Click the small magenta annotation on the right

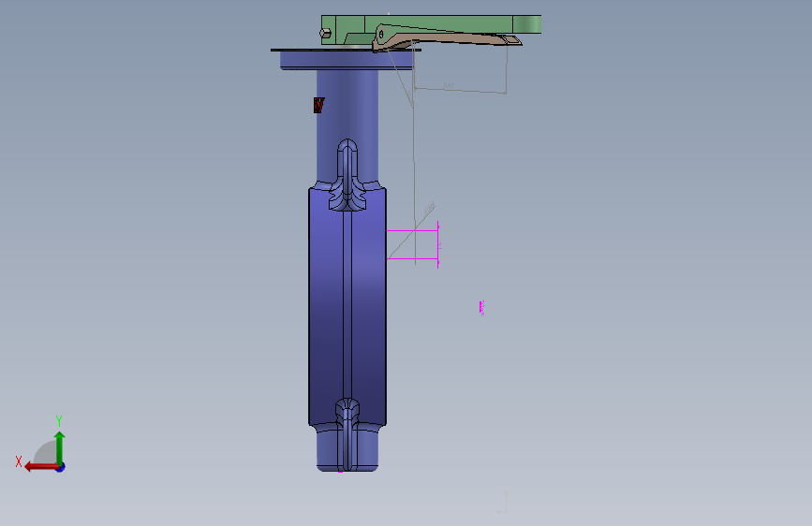(x=482, y=308)
